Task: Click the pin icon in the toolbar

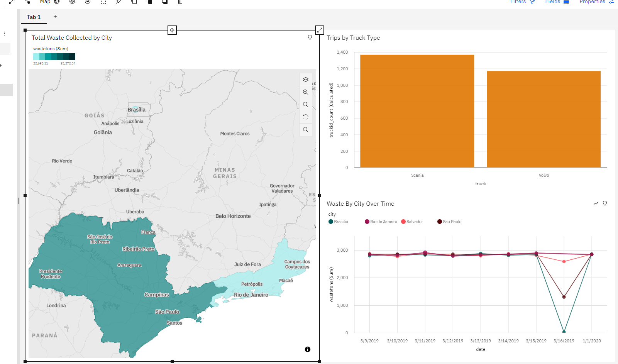Action: [118, 2]
